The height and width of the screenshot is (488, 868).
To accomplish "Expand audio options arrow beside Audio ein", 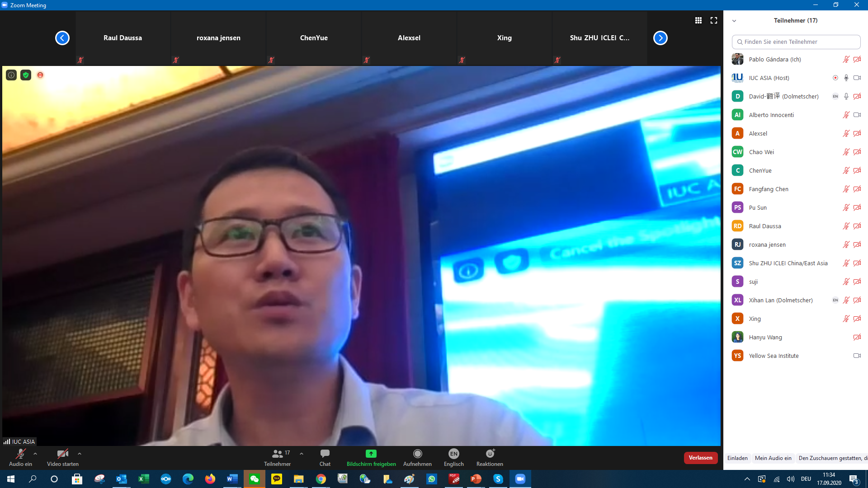I will pyautogui.click(x=35, y=454).
